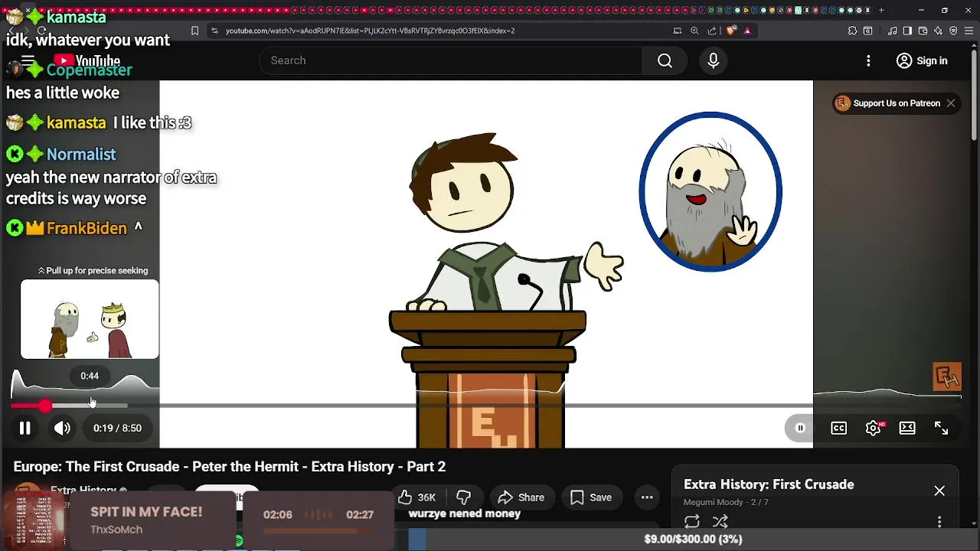Open media control music note icon
The width and height of the screenshot is (980, 551).
pyautogui.click(x=893, y=31)
